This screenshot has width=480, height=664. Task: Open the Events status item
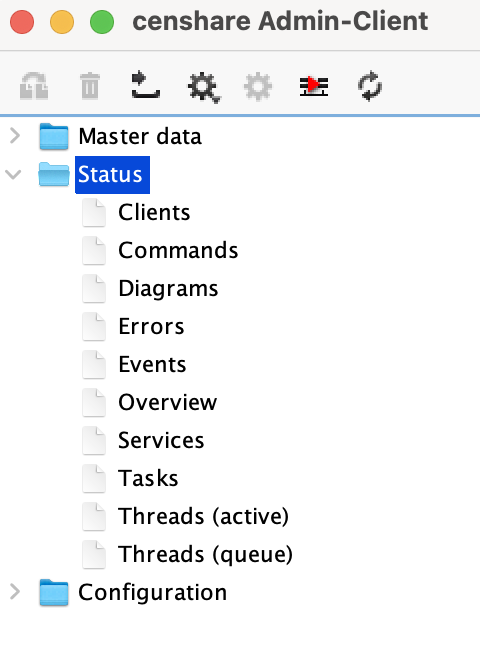coord(153,365)
